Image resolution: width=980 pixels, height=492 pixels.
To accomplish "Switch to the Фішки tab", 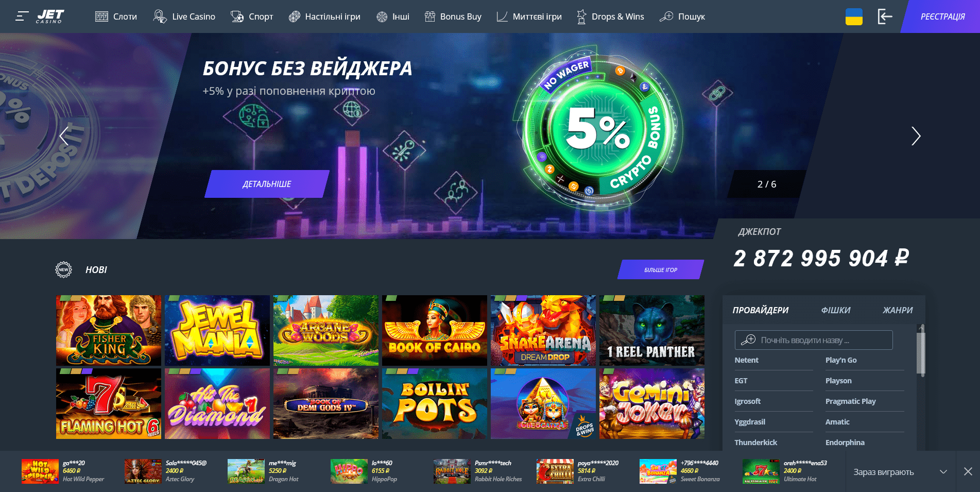I will (835, 310).
